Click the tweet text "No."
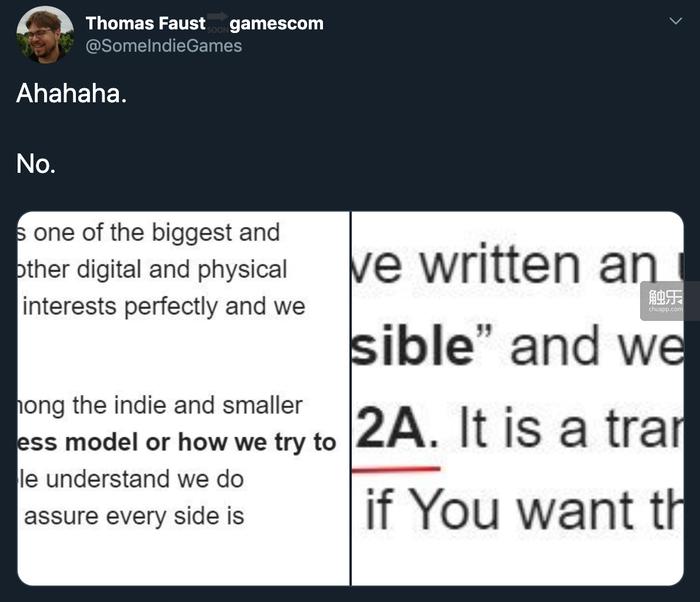 click(35, 164)
